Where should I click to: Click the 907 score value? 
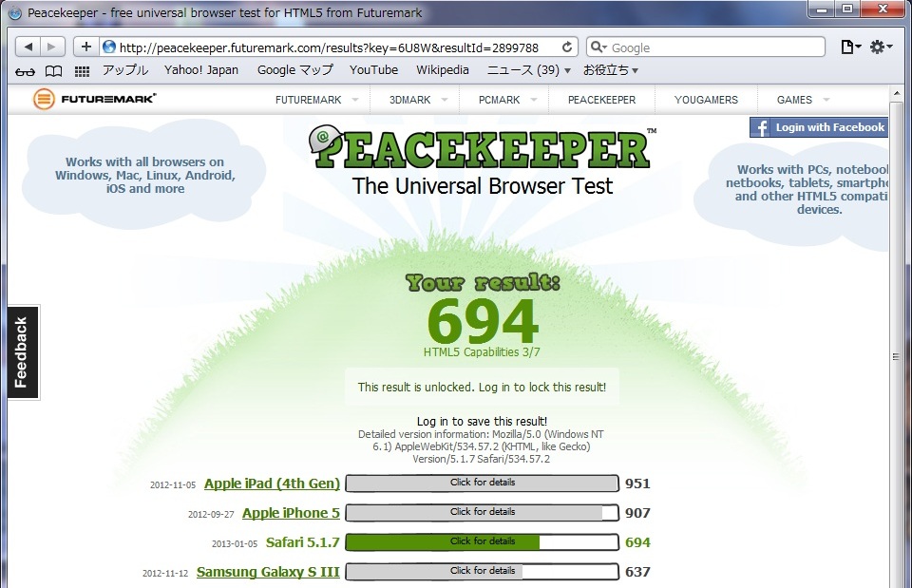click(637, 513)
